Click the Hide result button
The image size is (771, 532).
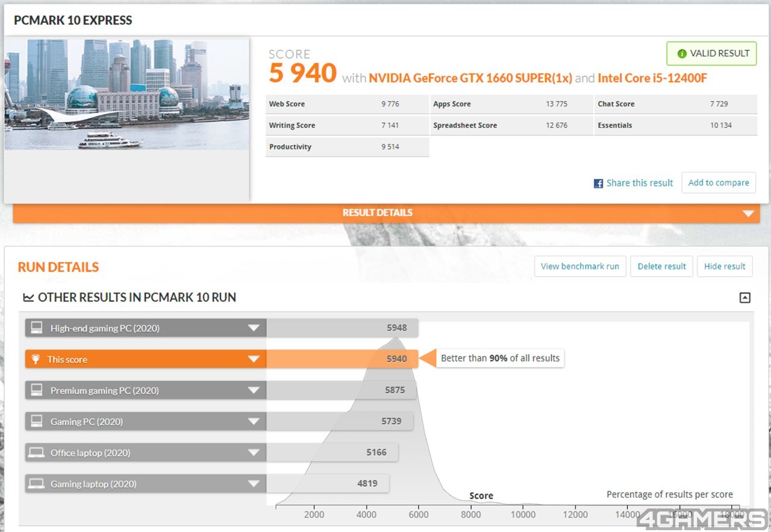point(725,266)
